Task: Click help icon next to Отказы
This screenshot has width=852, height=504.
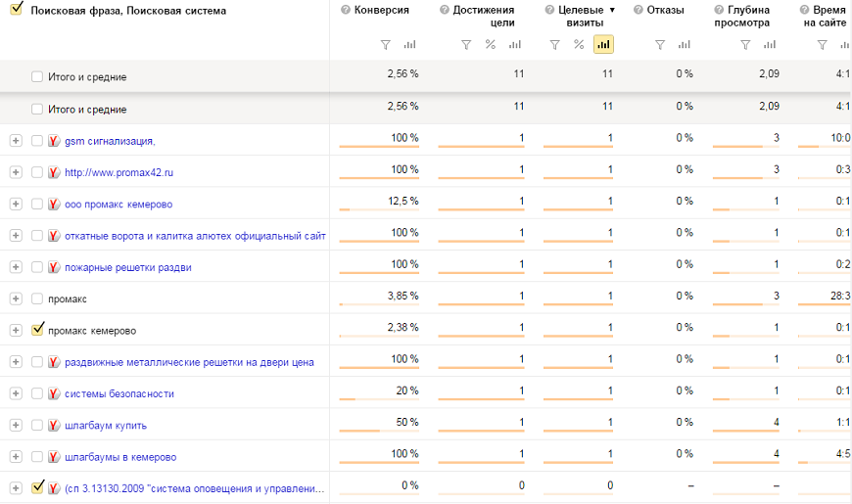Action: (x=638, y=10)
